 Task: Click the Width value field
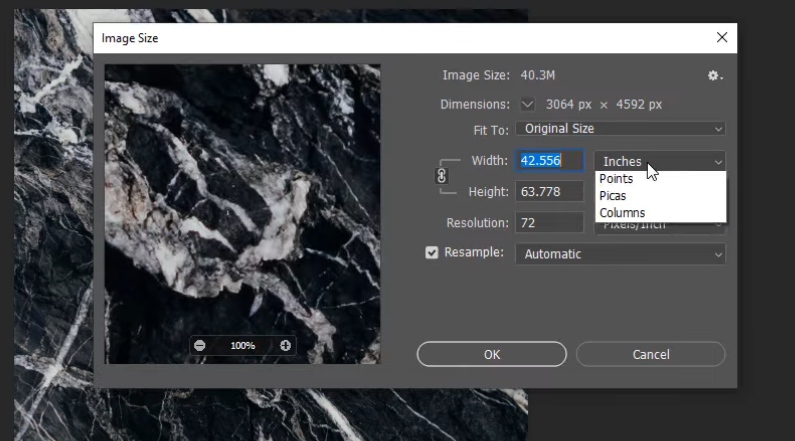pos(549,161)
